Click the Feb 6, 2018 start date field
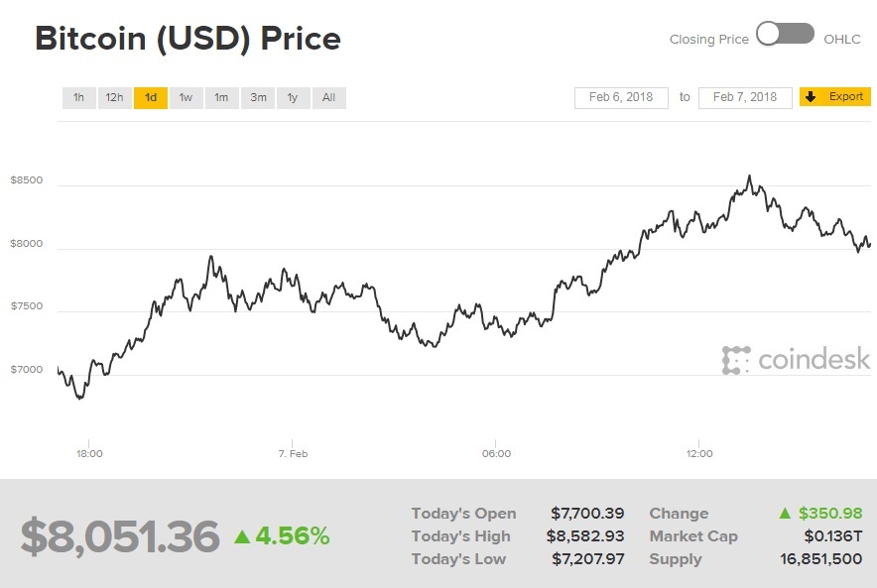The width and height of the screenshot is (877, 588). click(621, 97)
